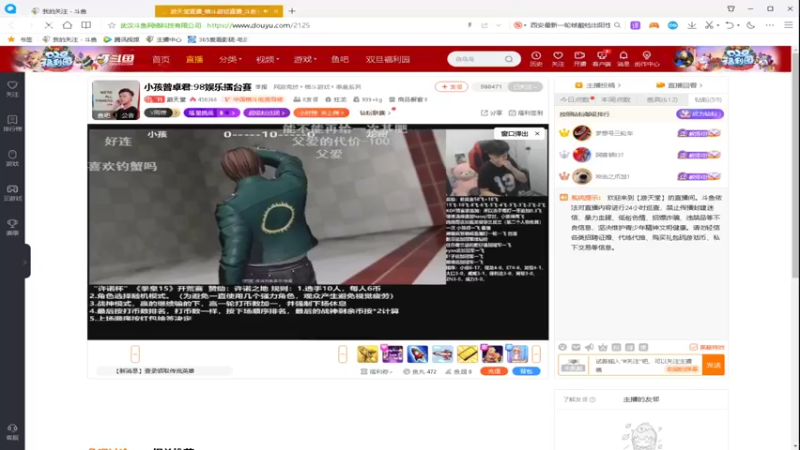Select the rocket gift icon
The width and height of the screenshot is (800, 450).
pos(417,354)
